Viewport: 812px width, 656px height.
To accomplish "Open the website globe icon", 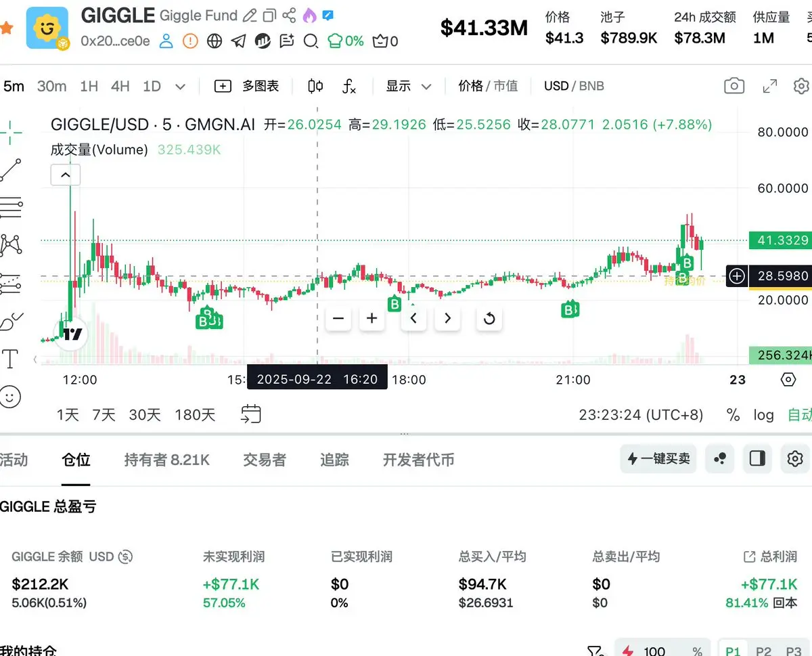I will tap(215, 42).
